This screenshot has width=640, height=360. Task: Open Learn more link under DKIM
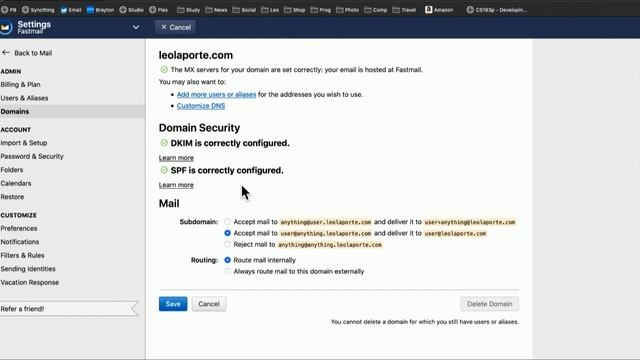pyautogui.click(x=176, y=158)
